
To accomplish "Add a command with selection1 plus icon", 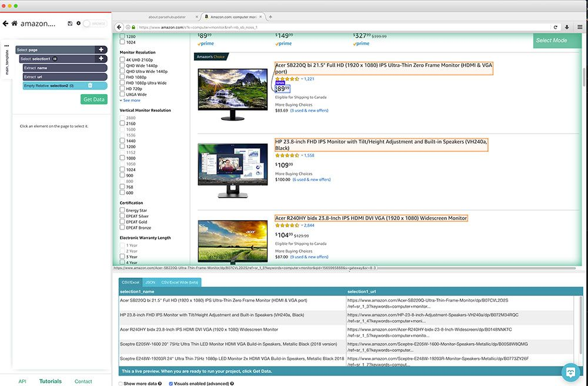I will pos(101,58).
